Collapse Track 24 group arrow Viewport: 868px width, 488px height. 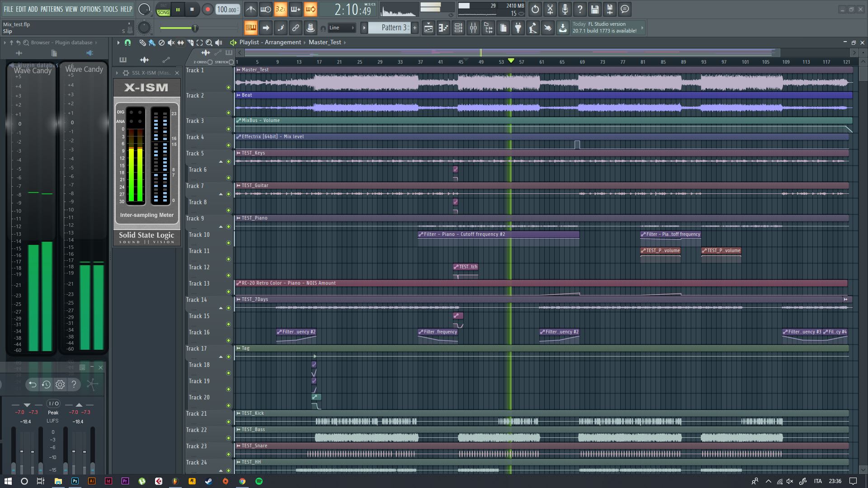(221, 471)
